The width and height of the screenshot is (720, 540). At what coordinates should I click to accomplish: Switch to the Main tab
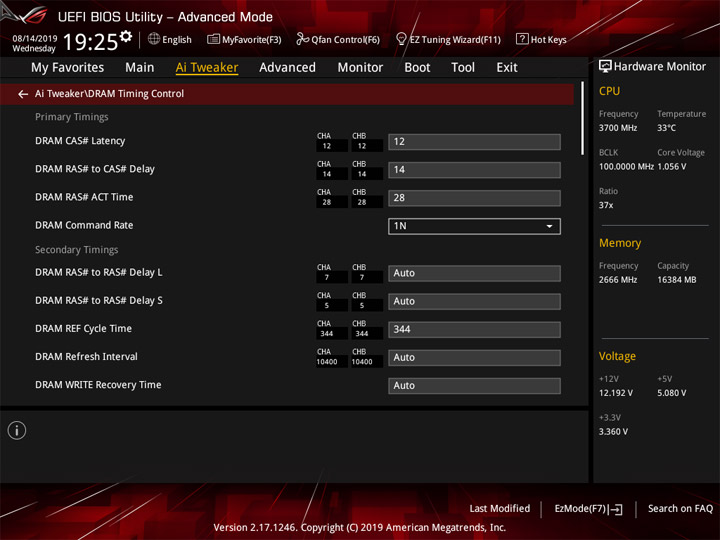coord(140,68)
